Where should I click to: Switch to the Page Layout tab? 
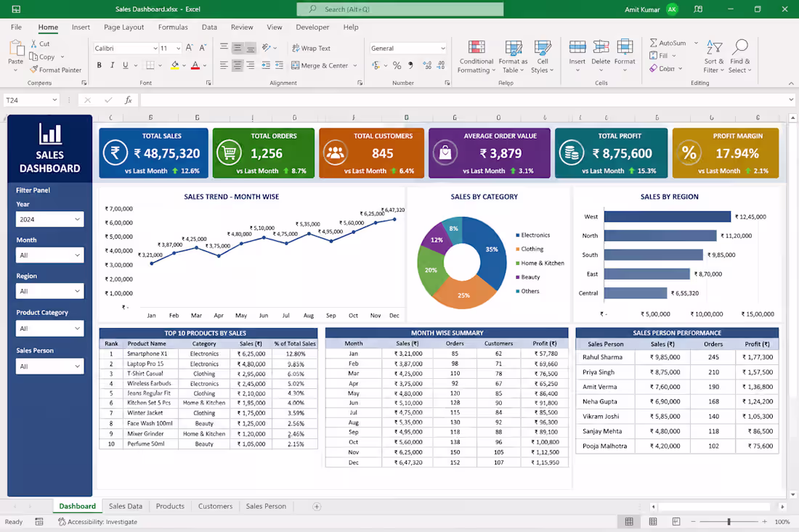pyautogui.click(x=123, y=27)
